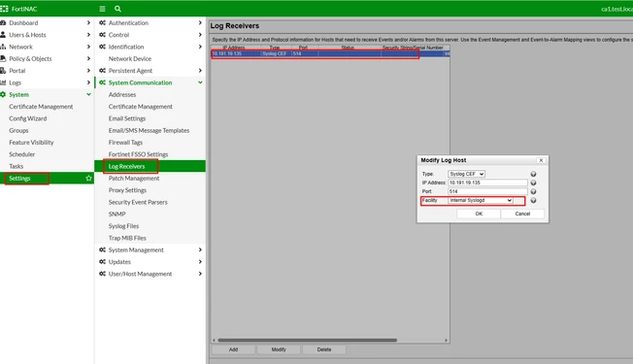
Task: Click the help icon next to Port field
Action: (x=533, y=191)
